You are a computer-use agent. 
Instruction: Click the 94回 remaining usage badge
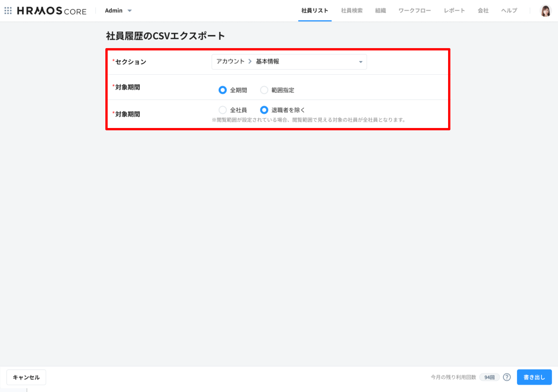pos(489,377)
